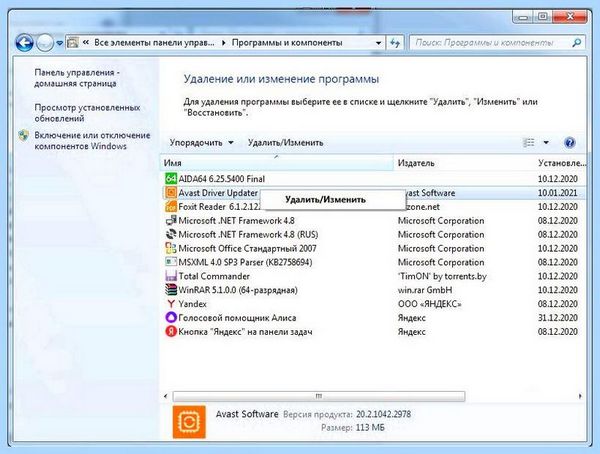The height and width of the screenshot is (454, 600).
Task: Click the 31.12.2020 install date
Action: [x=558, y=318]
